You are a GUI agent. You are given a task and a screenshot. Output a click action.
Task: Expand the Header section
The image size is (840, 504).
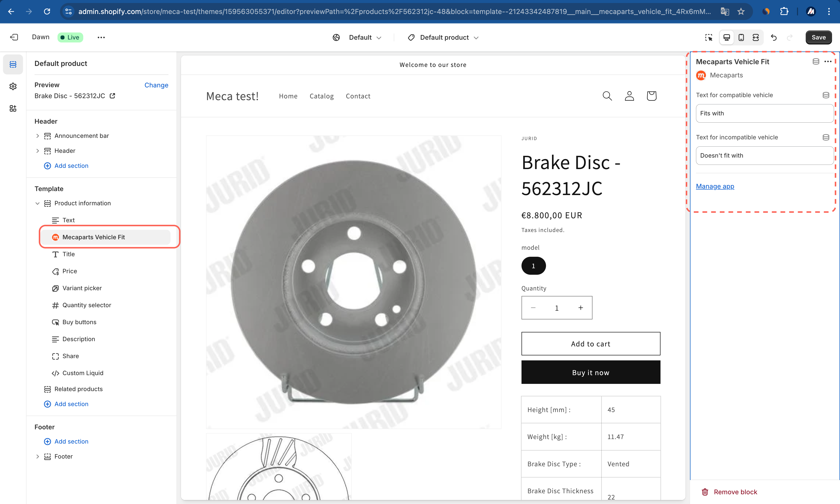[x=37, y=151]
